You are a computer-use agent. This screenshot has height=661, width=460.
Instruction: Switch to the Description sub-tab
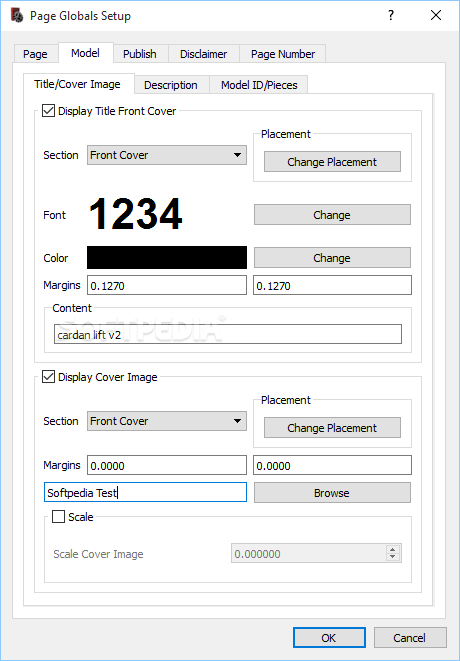[171, 85]
